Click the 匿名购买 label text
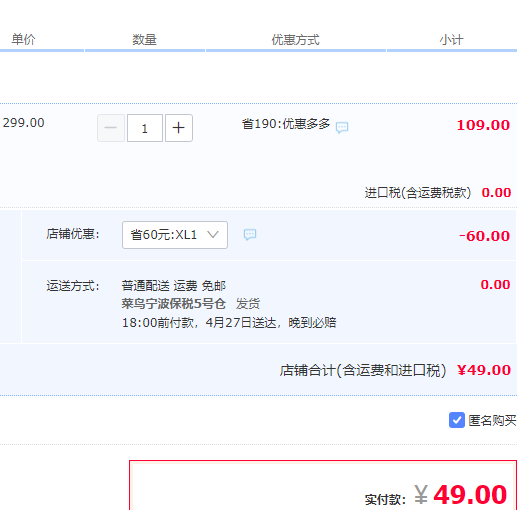Screen dimensions: 531x510 [492, 421]
